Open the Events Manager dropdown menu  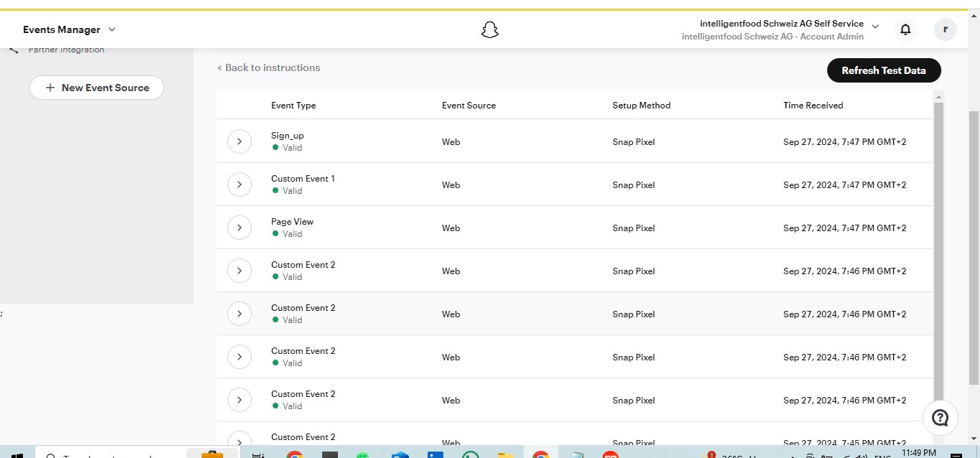(x=69, y=29)
